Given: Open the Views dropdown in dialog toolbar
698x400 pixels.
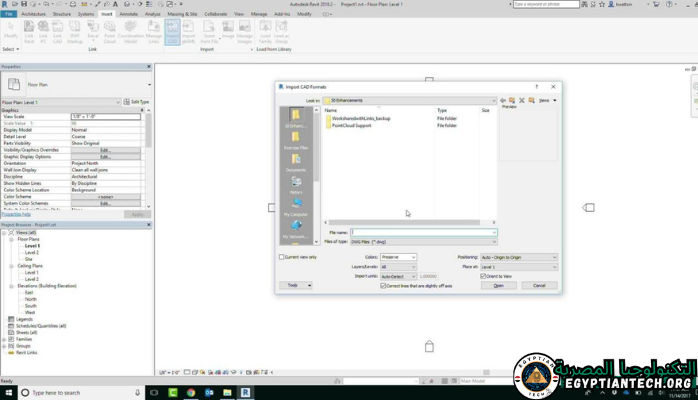Looking at the screenshot, I should coord(547,101).
